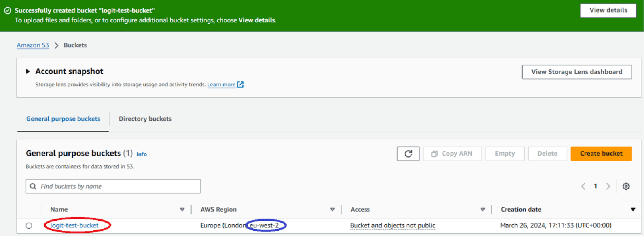Click the creation date March 26, 2024 cell
The image size is (644, 236).
tap(555, 226)
